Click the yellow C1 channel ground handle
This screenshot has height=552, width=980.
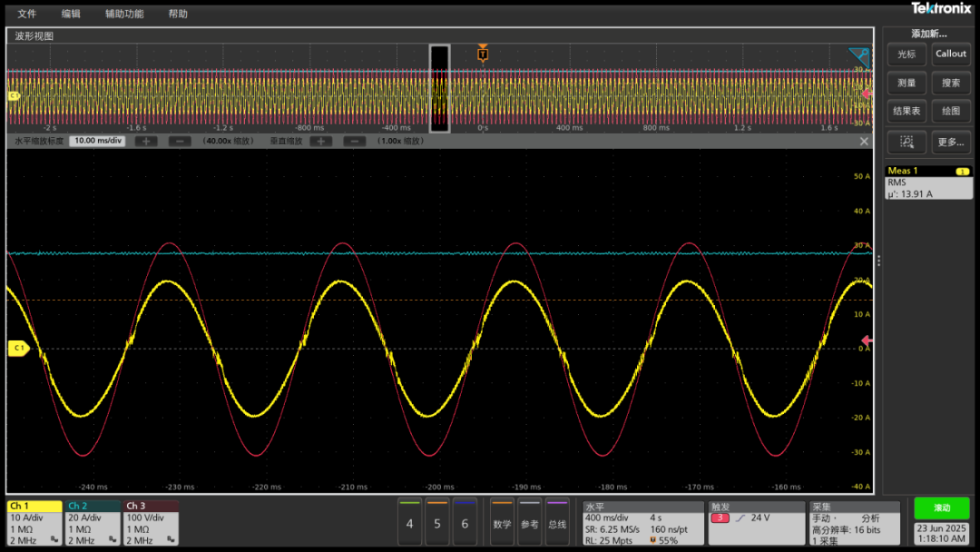pyautogui.click(x=18, y=348)
